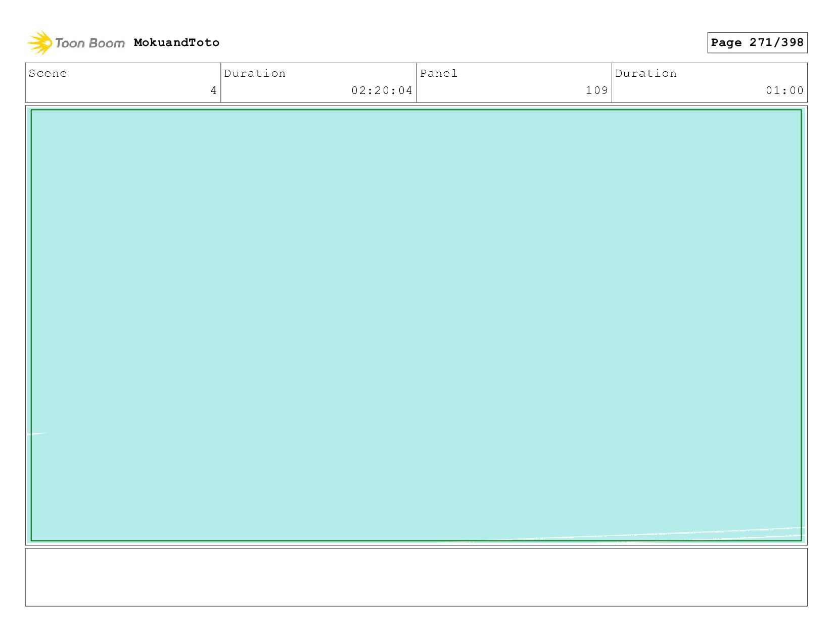Select the Scene label

point(48,74)
